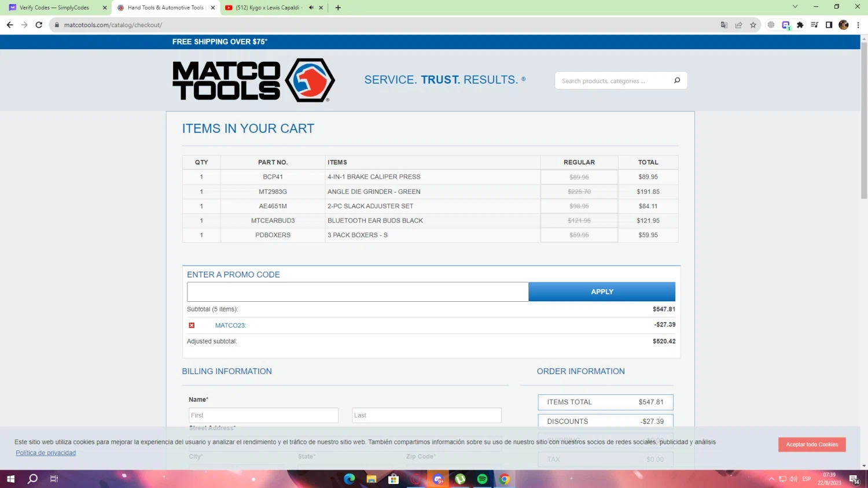
Task: Click the ITEMS TOTAL $547.81 box
Action: (x=605, y=402)
